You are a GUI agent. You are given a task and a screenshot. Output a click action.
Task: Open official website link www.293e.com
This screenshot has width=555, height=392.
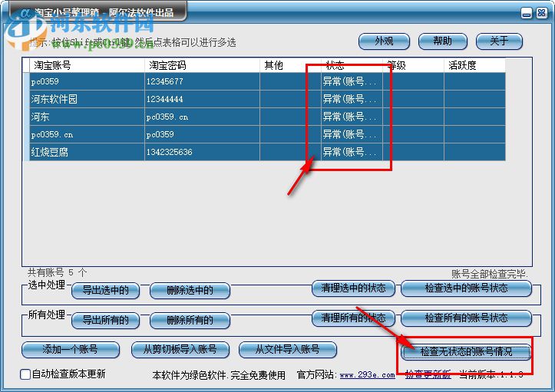367,374
